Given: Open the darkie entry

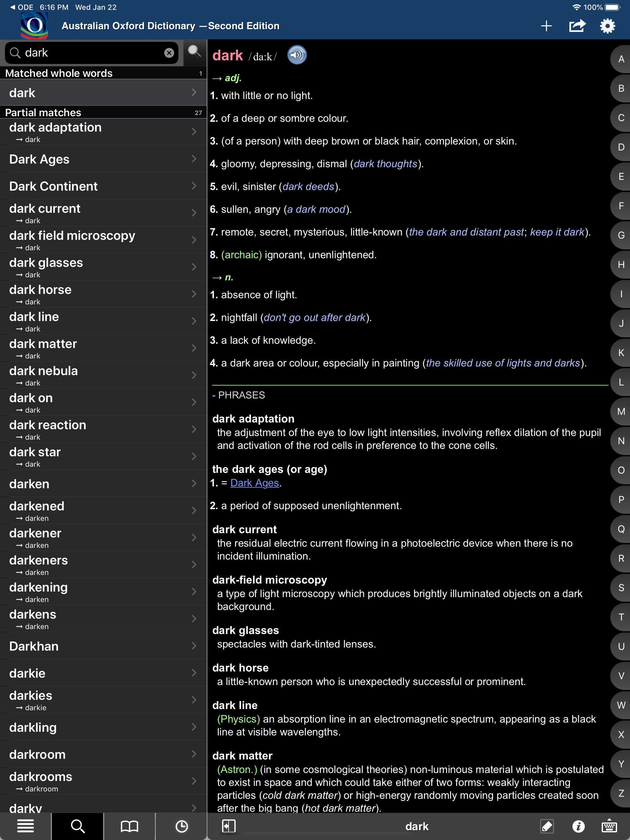Looking at the screenshot, I should tap(103, 673).
